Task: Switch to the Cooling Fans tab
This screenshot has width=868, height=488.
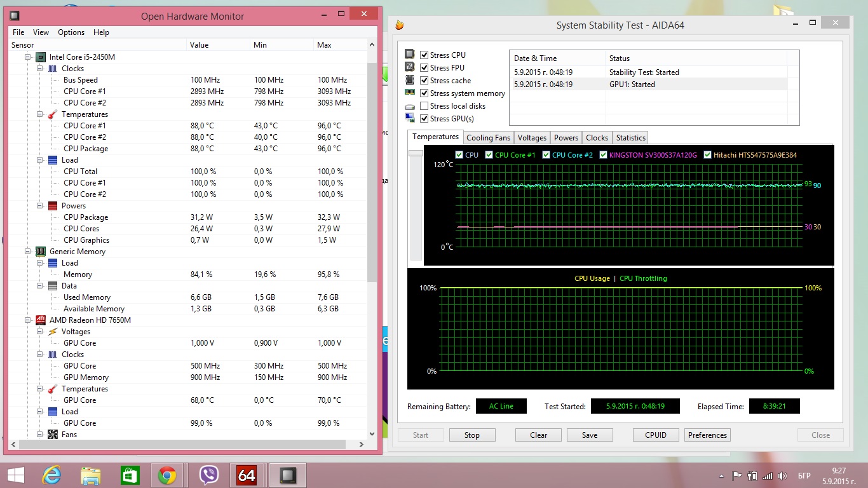Action: 488,138
